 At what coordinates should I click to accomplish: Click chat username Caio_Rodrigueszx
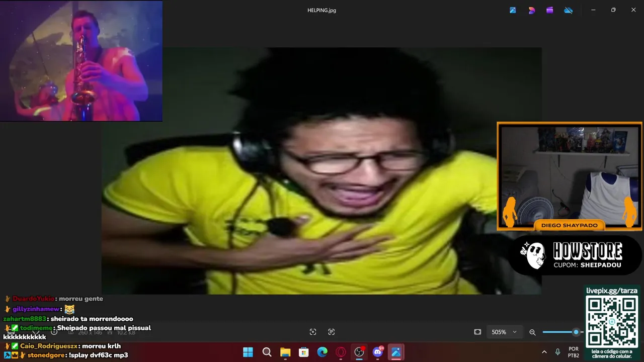point(49,346)
